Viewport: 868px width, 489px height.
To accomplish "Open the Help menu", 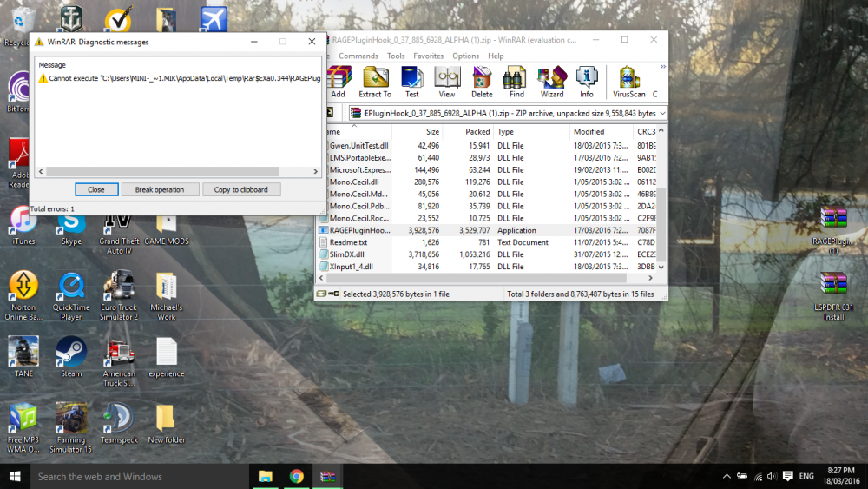I will click(x=496, y=56).
